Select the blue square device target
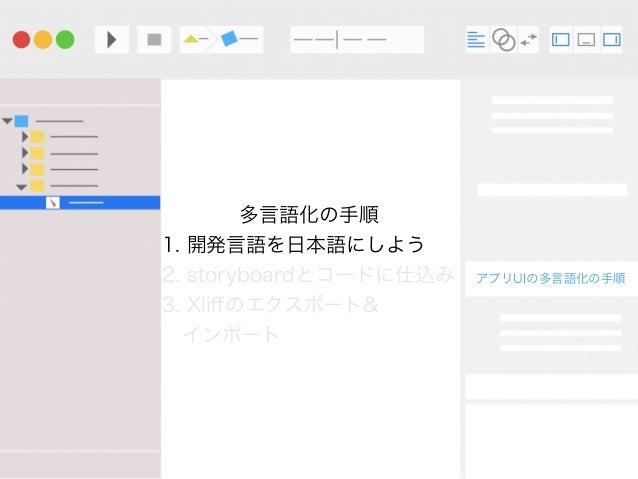This screenshot has width=638, height=479. [229, 39]
